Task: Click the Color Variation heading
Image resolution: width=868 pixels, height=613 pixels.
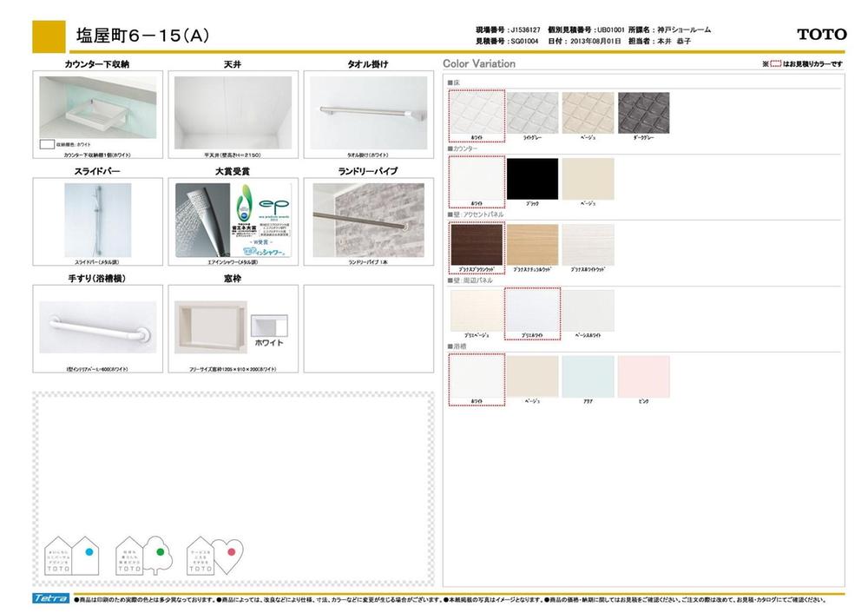Action: point(479,64)
